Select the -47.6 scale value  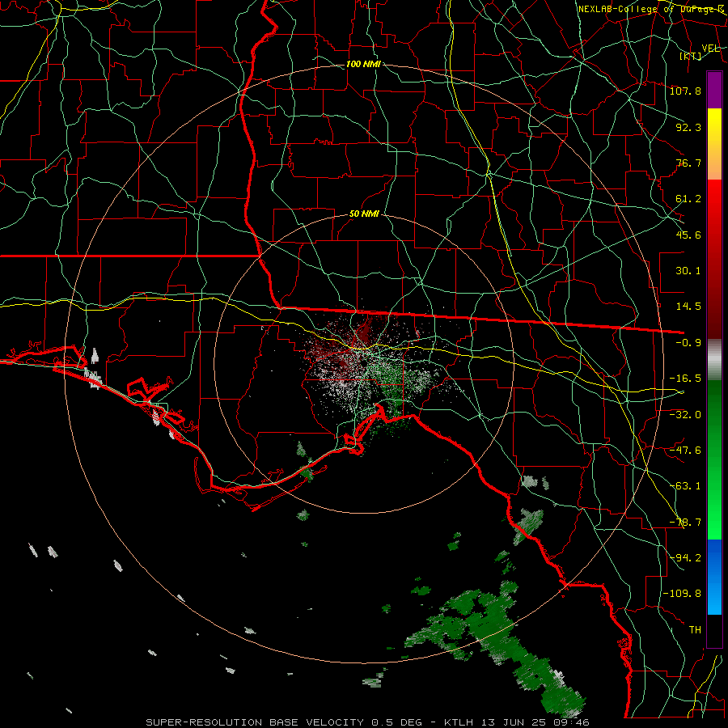(x=685, y=451)
